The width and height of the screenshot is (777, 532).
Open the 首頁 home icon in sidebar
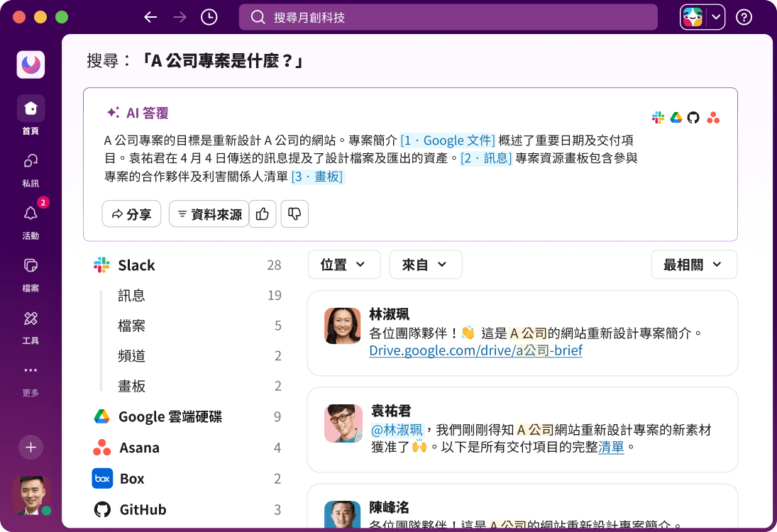click(x=31, y=108)
